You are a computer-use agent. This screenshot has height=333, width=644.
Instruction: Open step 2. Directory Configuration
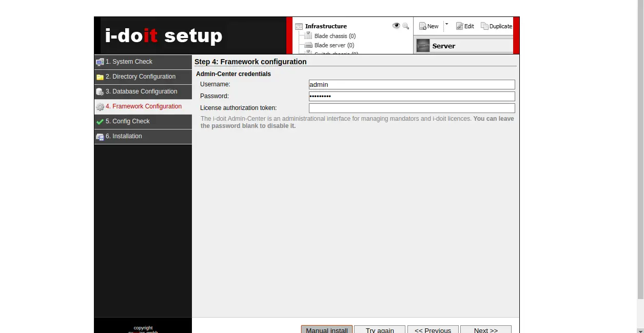143,77
